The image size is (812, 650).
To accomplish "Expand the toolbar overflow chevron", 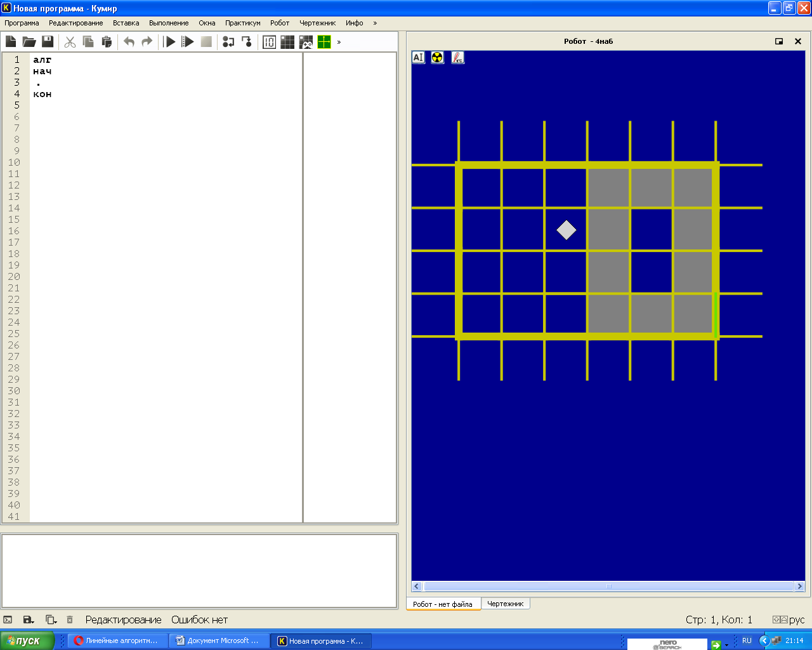I will click(x=339, y=42).
